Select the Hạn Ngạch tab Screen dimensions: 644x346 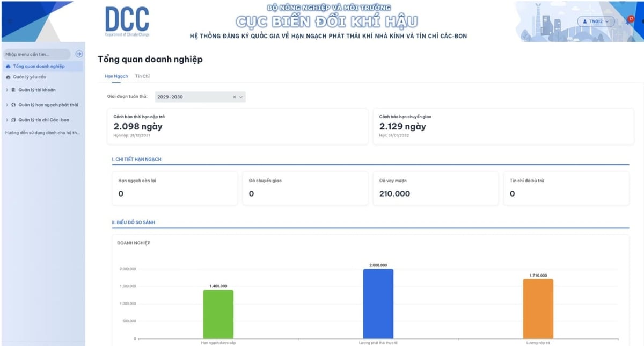pyautogui.click(x=116, y=76)
